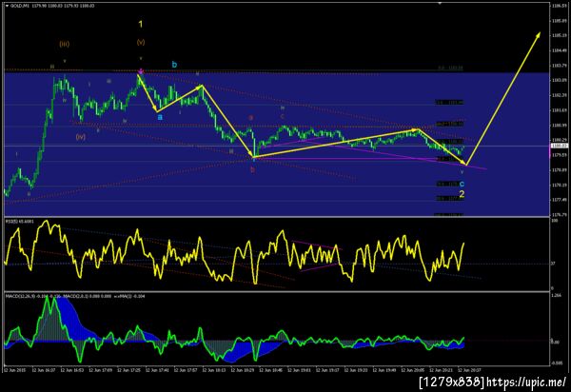Click price scale value 1180.99
This screenshot has height=392, width=571.
[x=560, y=126]
